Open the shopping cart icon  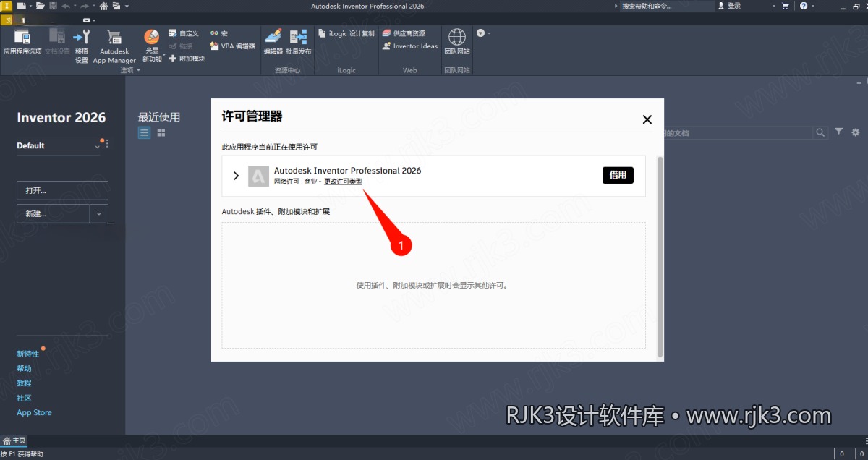(786, 6)
